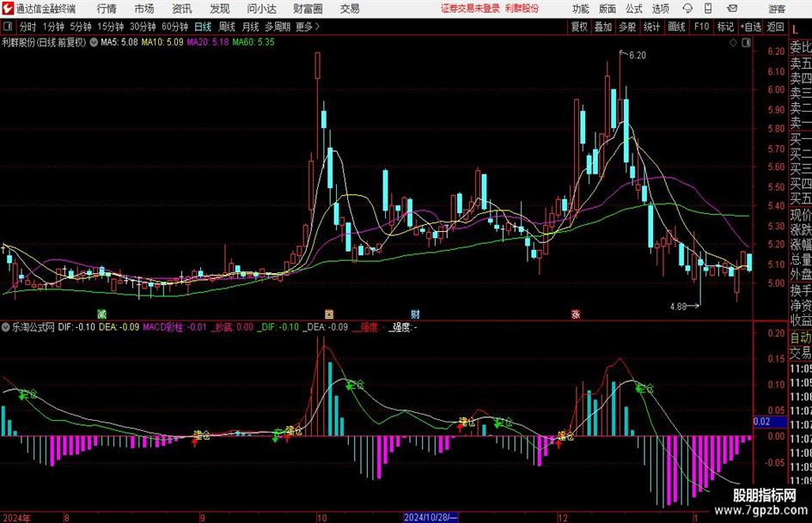This screenshot has width=812, height=523.
Task: Open the 公式 menu
Action: [x=634, y=9]
